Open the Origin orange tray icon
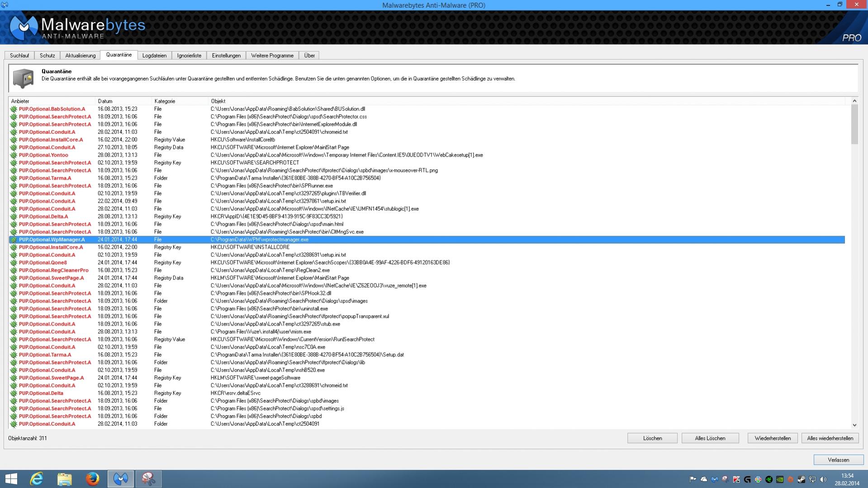Image resolution: width=868 pixels, height=488 pixels. click(x=791, y=479)
